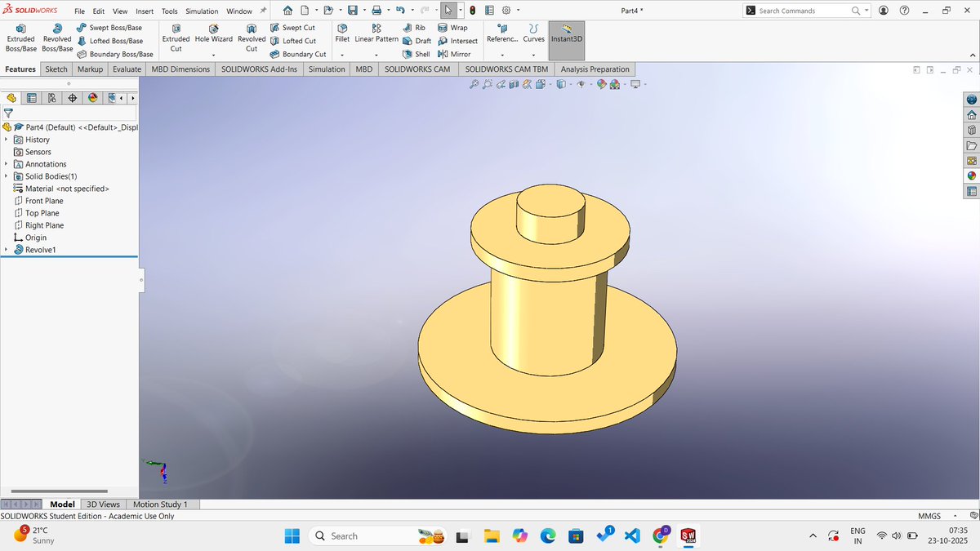Viewport: 980px width, 551px height.
Task: Switch to the Evaluate tab
Action: click(x=127, y=69)
